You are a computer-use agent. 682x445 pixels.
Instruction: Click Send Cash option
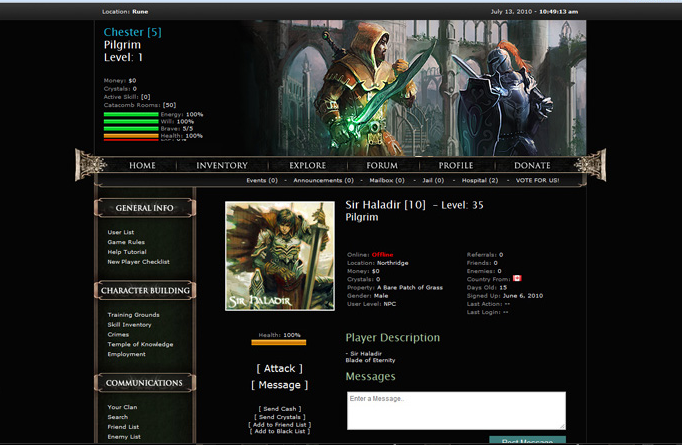pyautogui.click(x=280, y=409)
